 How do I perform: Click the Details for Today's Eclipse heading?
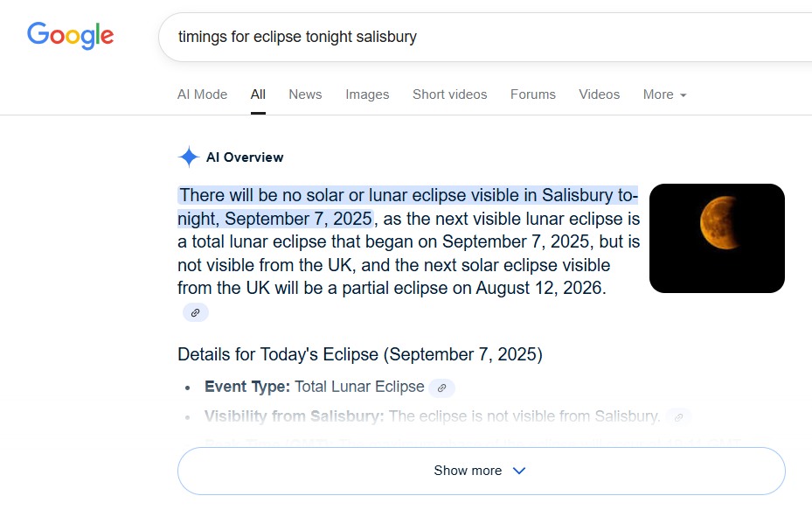click(360, 354)
